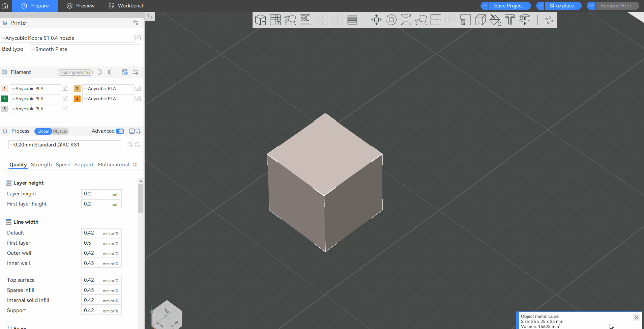Click the Flushing volumes button
644x329 pixels.
[75, 72]
